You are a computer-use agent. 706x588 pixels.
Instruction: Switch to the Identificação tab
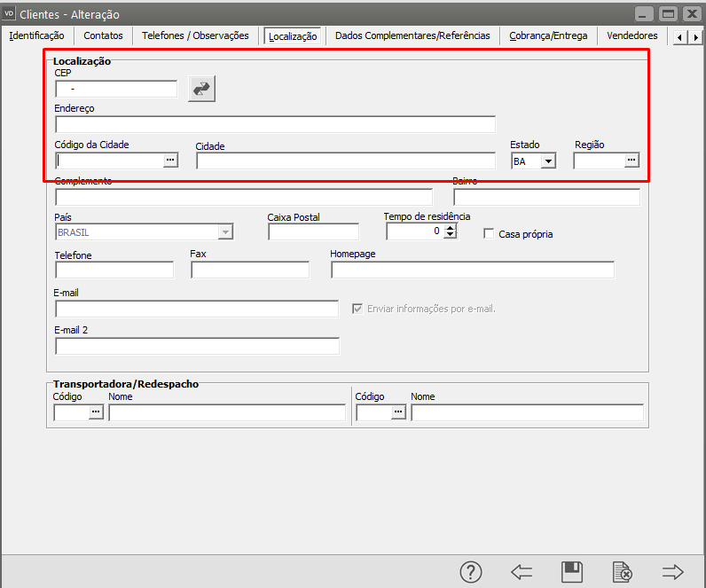coord(36,35)
